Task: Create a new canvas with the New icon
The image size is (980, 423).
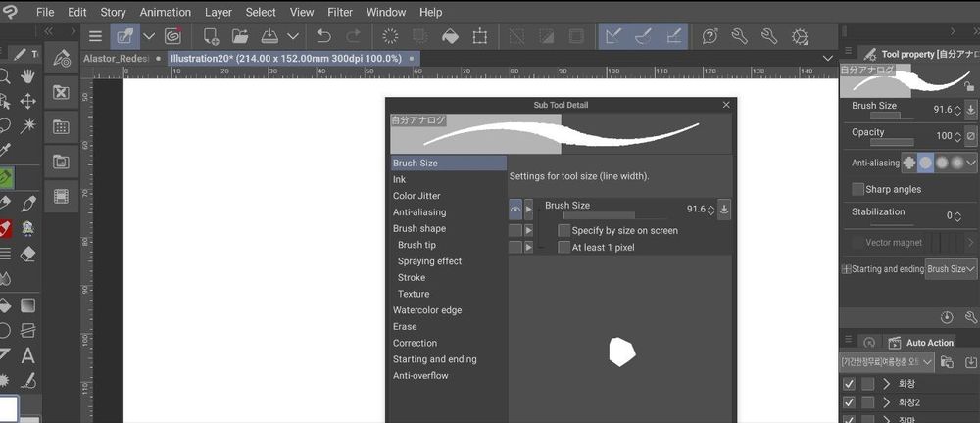Action: tap(212, 36)
